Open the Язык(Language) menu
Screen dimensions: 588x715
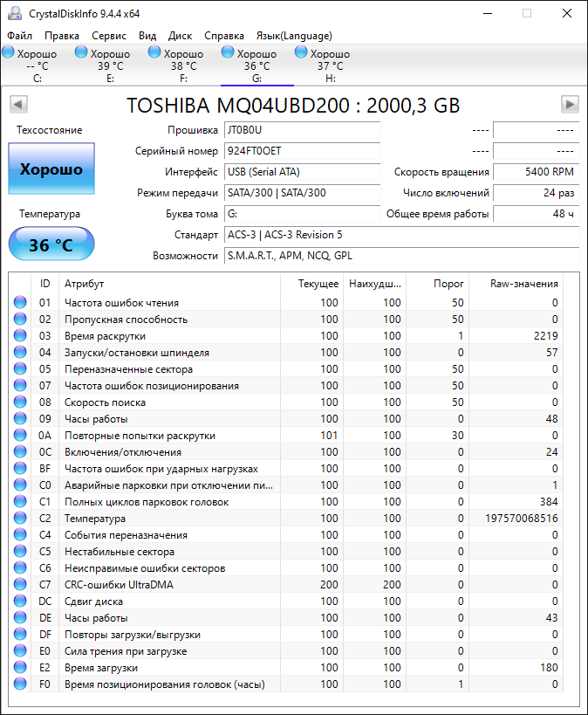pos(294,36)
